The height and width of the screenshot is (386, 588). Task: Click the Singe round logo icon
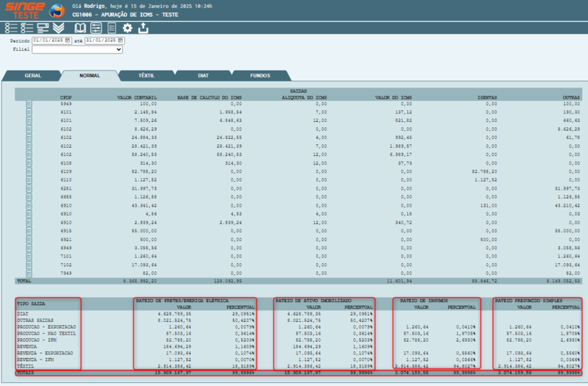click(56, 11)
